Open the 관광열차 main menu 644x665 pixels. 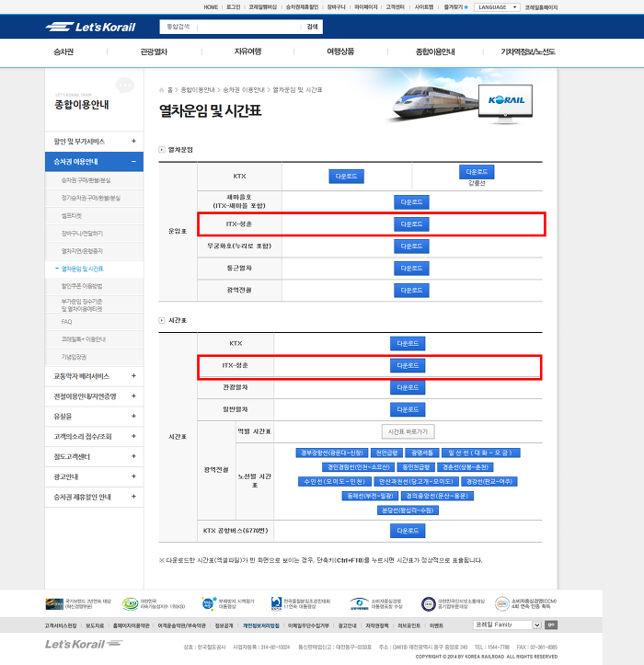pyautogui.click(x=154, y=52)
